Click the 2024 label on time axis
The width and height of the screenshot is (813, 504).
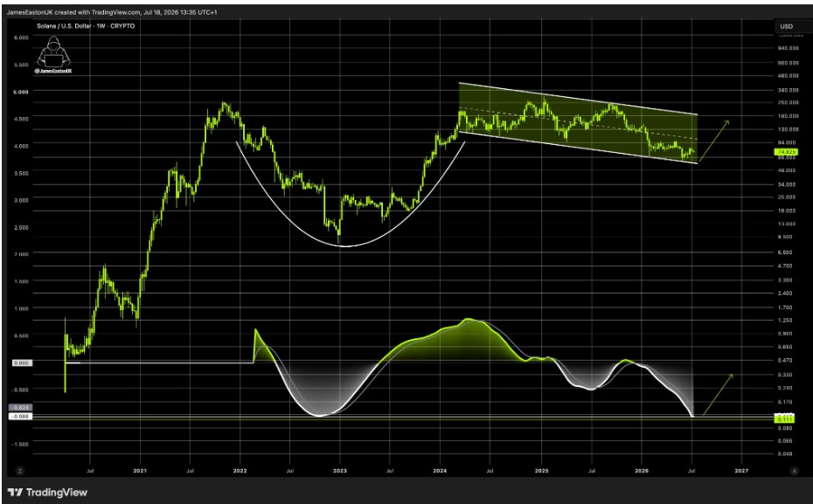[x=440, y=471]
